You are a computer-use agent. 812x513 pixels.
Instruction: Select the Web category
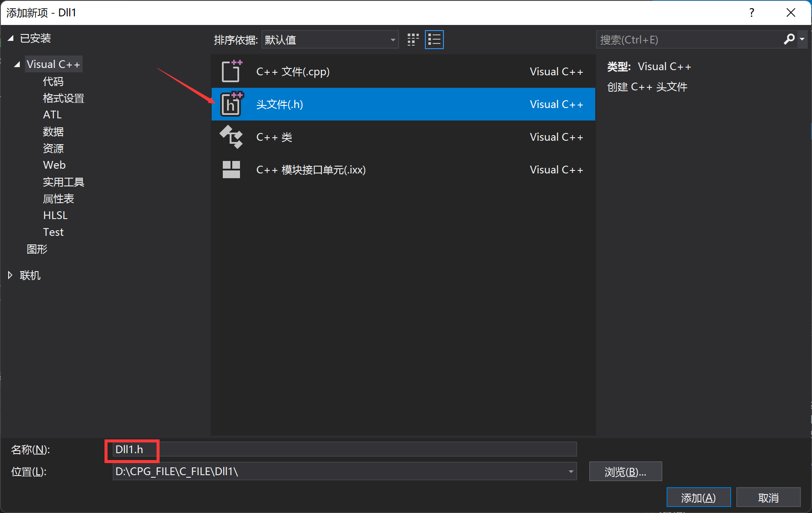[x=54, y=165]
